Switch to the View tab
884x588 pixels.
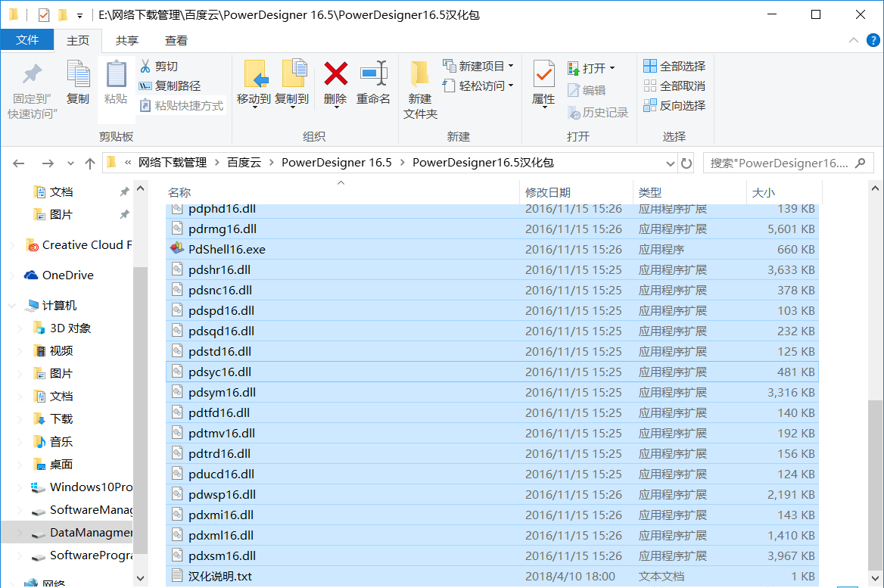[x=176, y=41]
